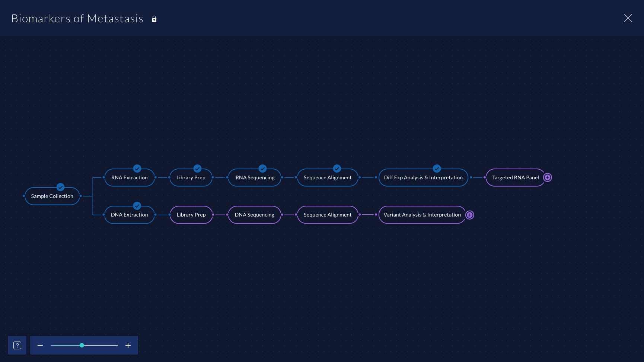Expand Targeted RNA Panel with its plus icon
This screenshot has height=362, width=644.
click(x=547, y=177)
